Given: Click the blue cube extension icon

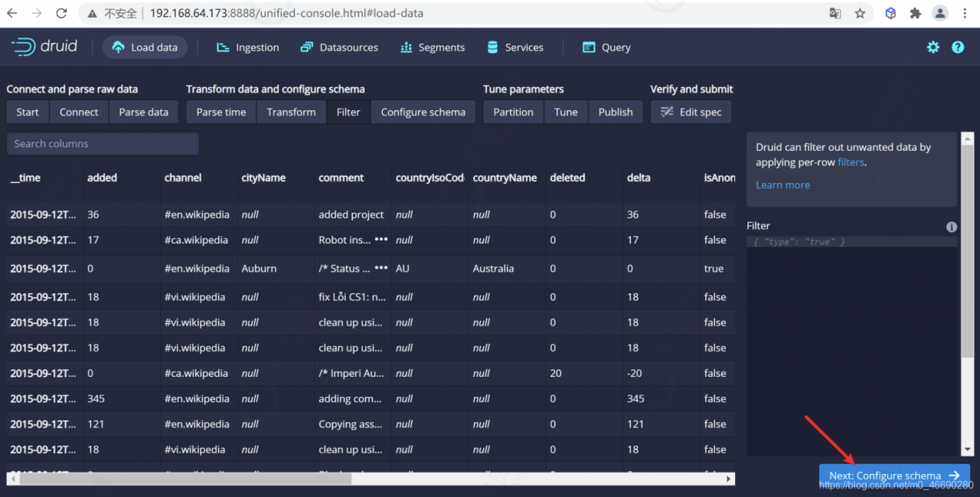Looking at the screenshot, I should pyautogui.click(x=890, y=13).
